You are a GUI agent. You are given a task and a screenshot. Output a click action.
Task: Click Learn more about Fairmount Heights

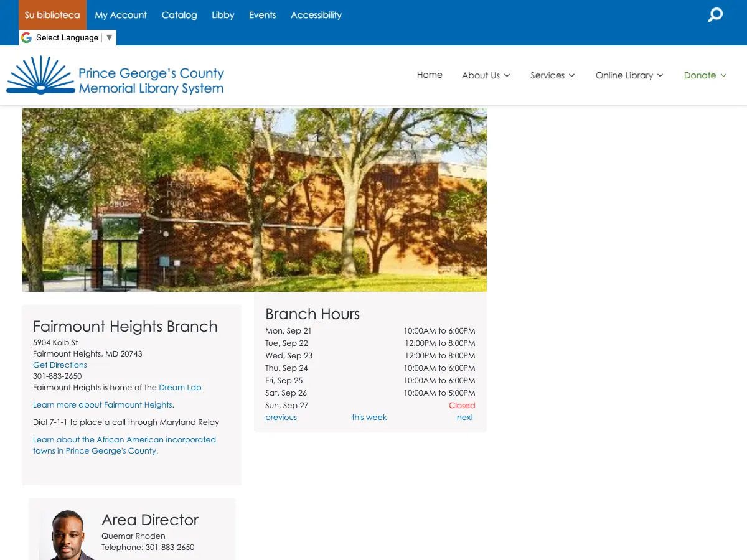103,405
